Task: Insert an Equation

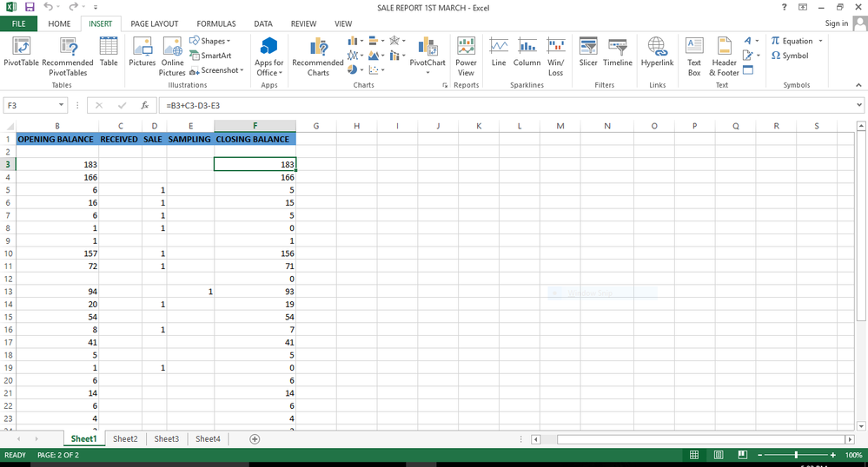Action: pyautogui.click(x=792, y=41)
